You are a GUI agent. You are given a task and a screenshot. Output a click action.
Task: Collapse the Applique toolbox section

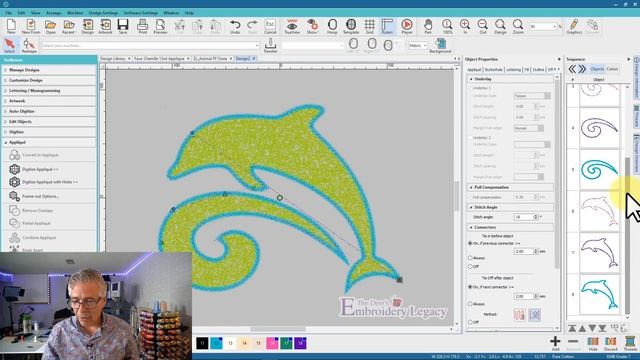[49, 142]
